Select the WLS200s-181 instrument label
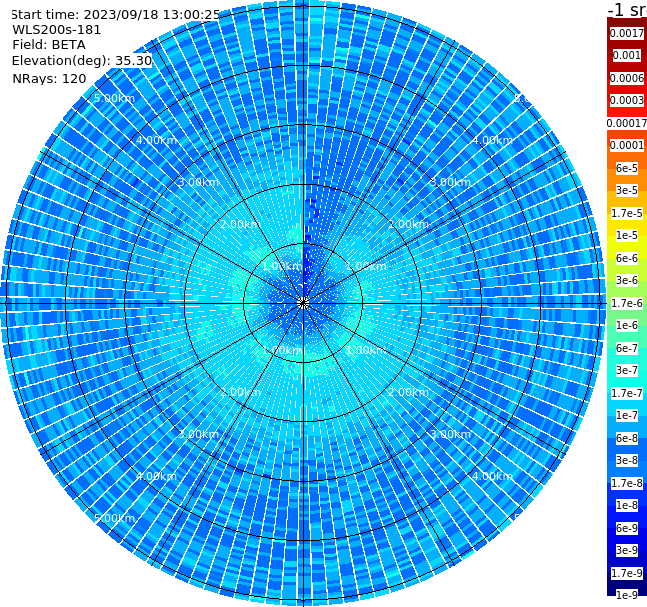The width and height of the screenshot is (647, 607). (57, 30)
